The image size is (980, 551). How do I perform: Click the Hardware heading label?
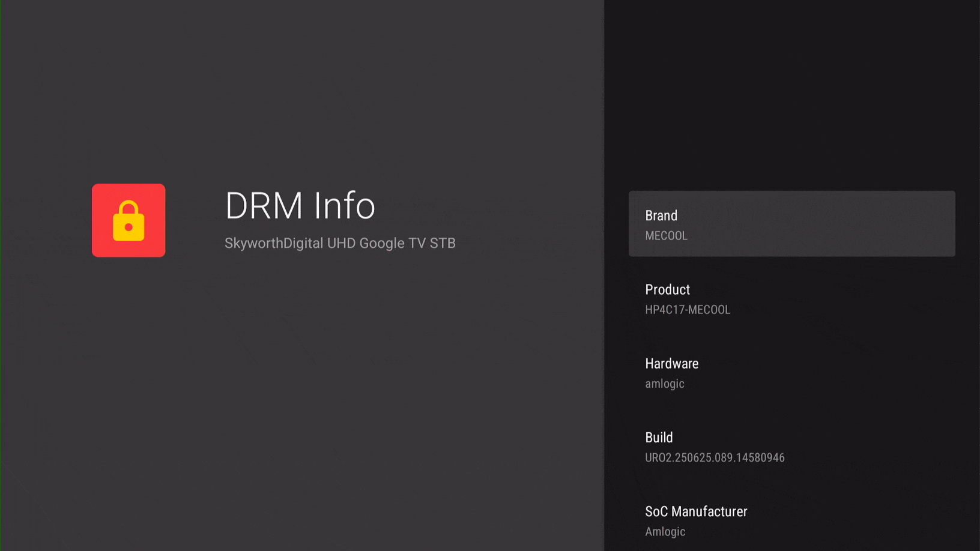coord(671,364)
